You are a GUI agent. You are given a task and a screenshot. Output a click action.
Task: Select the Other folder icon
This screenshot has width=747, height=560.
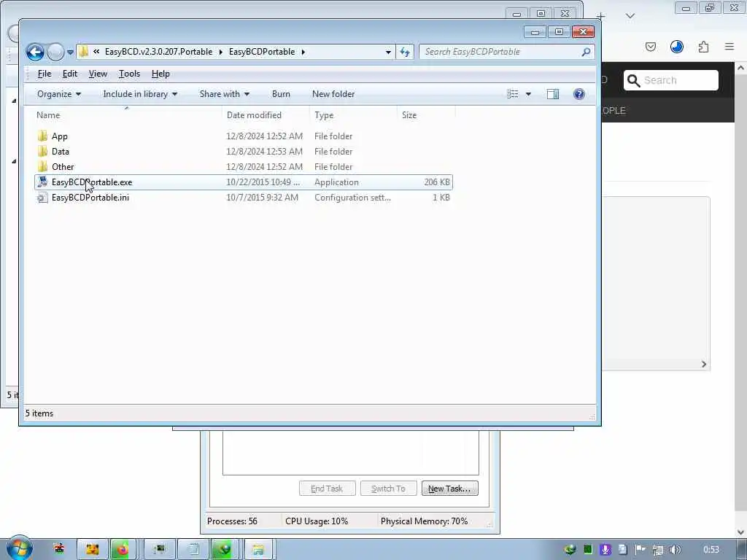[42, 166]
